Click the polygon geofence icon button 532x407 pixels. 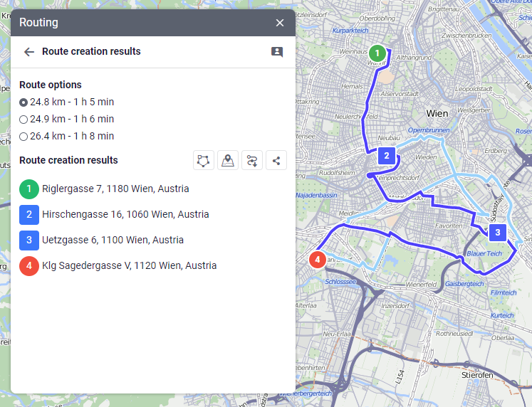[x=204, y=161]
